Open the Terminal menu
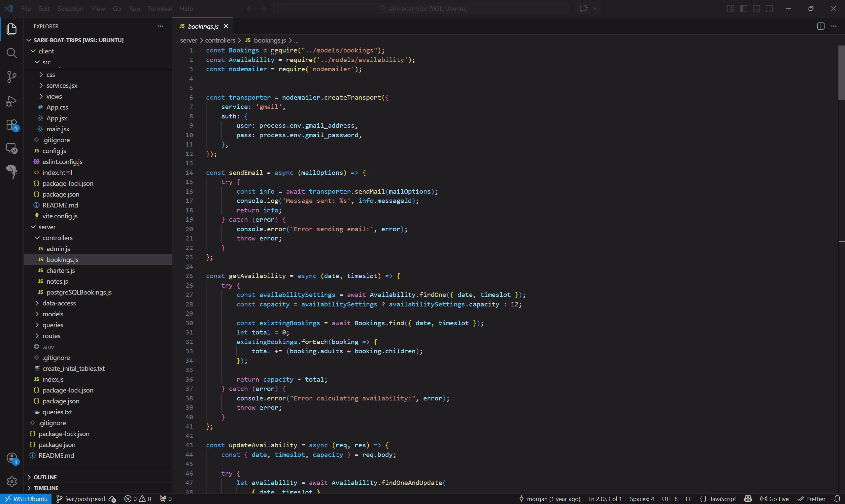 [160, 9]
